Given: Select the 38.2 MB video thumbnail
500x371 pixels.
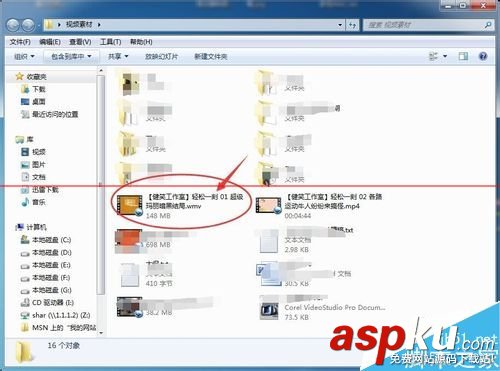Looking at the screenshot, I should pos(130,307).
